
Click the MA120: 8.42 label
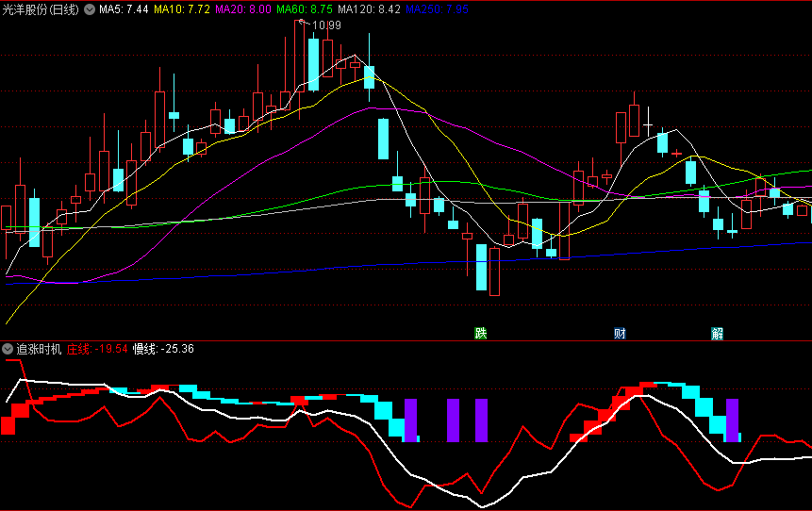coord(370,9)
